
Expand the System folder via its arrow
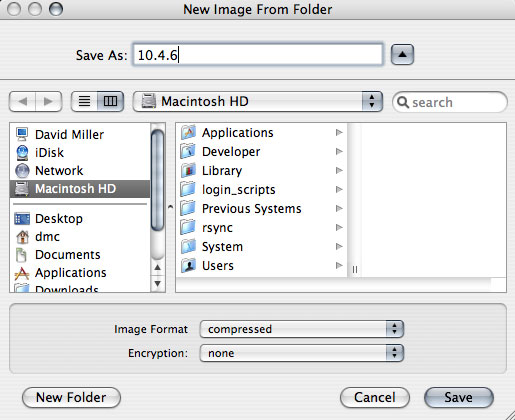(339, 246)
